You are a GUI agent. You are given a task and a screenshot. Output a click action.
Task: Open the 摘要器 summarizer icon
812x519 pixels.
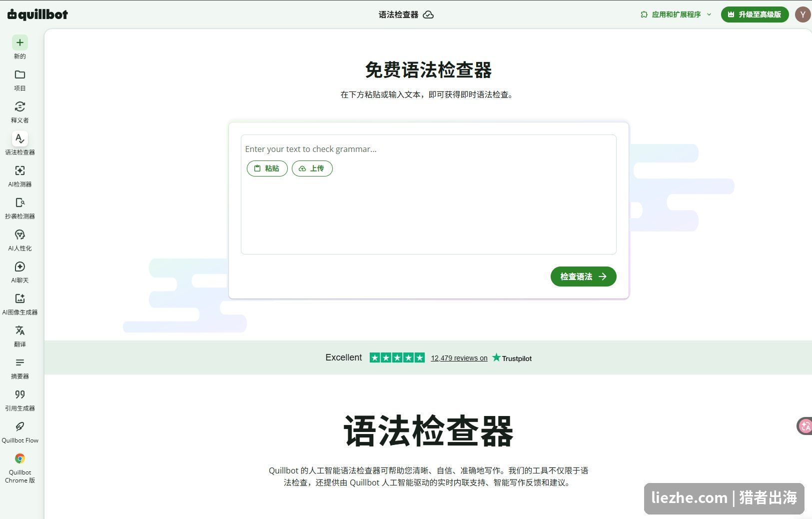point(20,362)
